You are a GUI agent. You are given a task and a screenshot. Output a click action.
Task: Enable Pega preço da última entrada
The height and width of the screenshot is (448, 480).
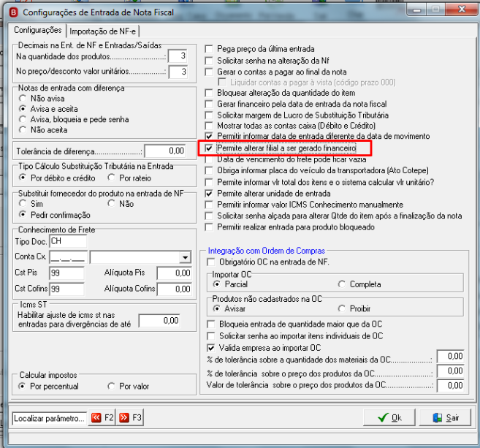coord(209,49)
